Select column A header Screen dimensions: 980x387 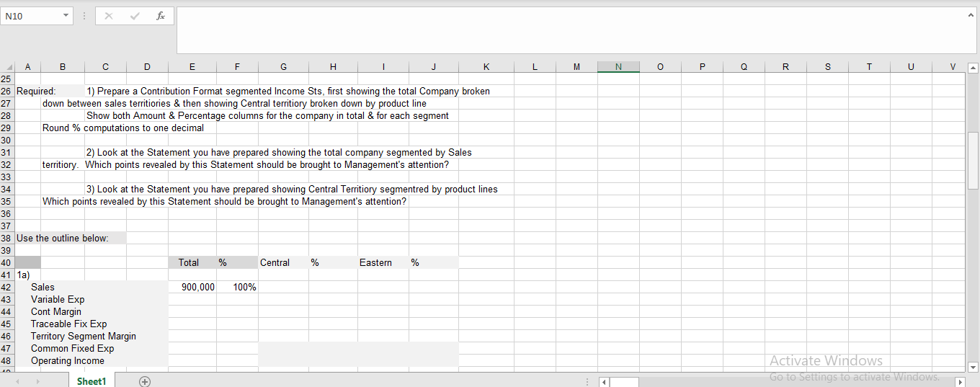[28, 67]
